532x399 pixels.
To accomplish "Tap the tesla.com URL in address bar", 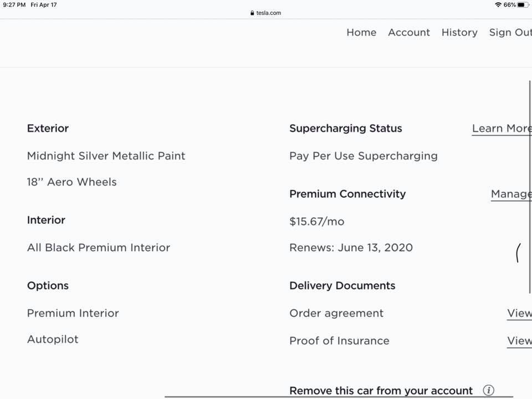I will [x=268, y=13].
